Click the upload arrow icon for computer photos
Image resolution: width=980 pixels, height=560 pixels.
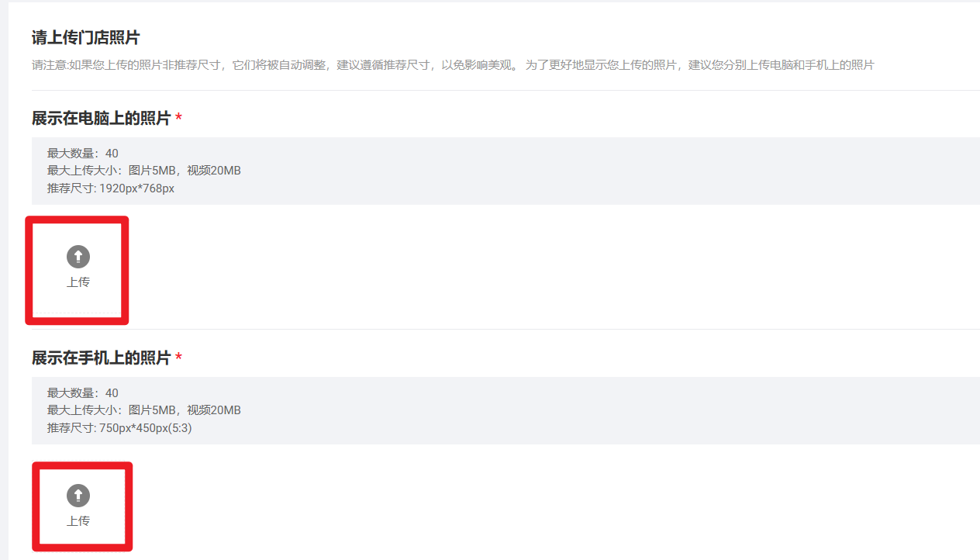click(x=78, y=257)
